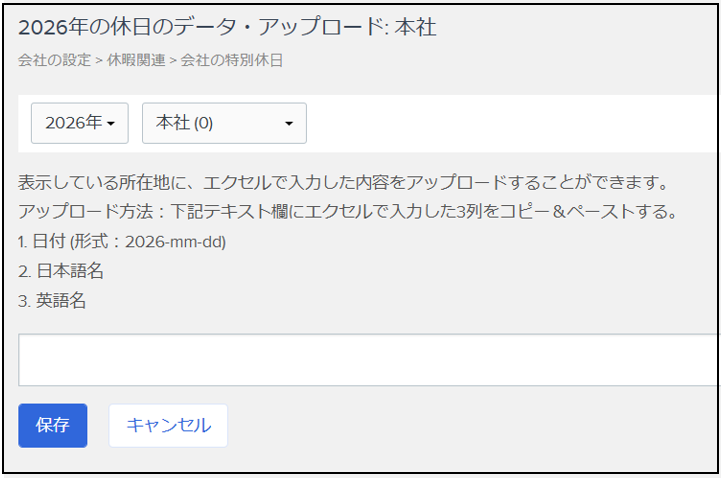Click the キャンセル button
This screenshot has height=478, width=721.
point(168,425)
